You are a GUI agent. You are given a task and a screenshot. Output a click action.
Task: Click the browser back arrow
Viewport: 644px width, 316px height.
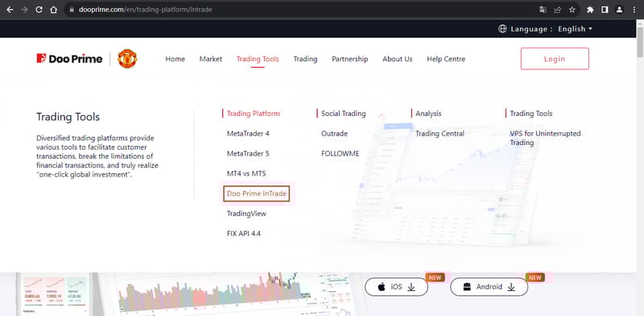[10, 10]
